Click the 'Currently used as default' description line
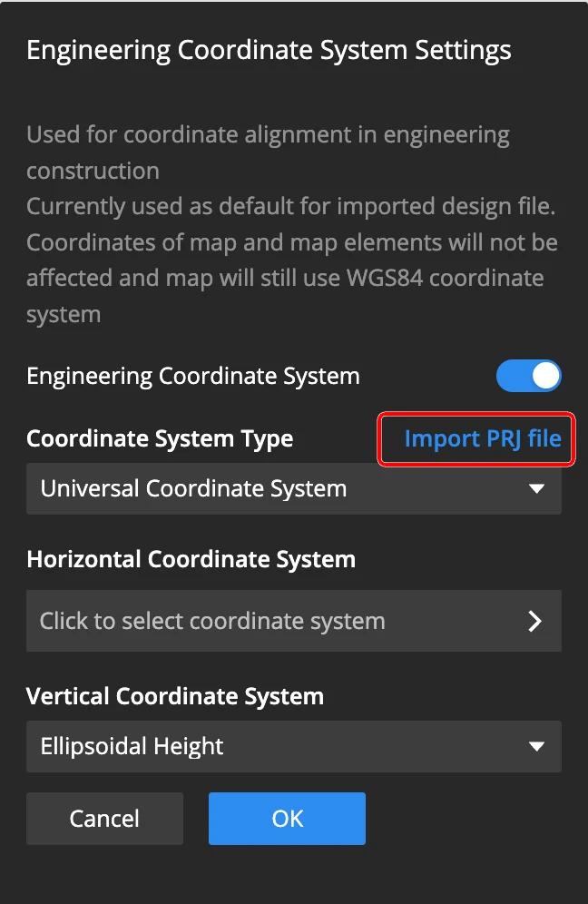The height and width of the screenshot is (904, 588). pos(290,207)
